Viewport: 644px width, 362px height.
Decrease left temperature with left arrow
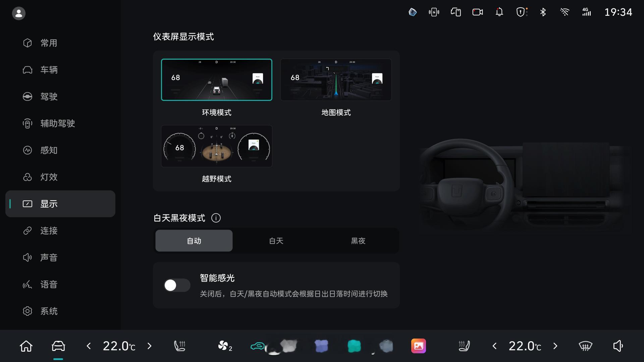(x=89, y=346)
